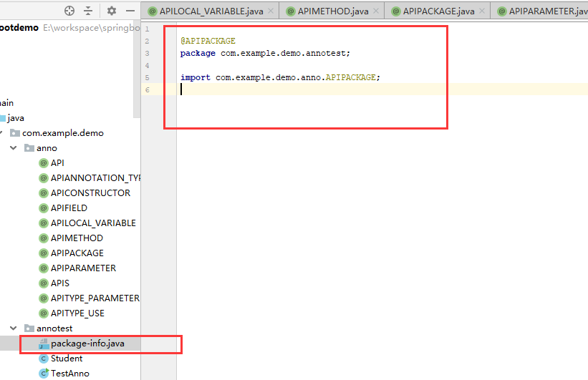The height and width of the screenshot is (380, 588).
Task: Switch to APIPACKAGE.java tab
Action: pyautogui.click(x=439, y=11)
